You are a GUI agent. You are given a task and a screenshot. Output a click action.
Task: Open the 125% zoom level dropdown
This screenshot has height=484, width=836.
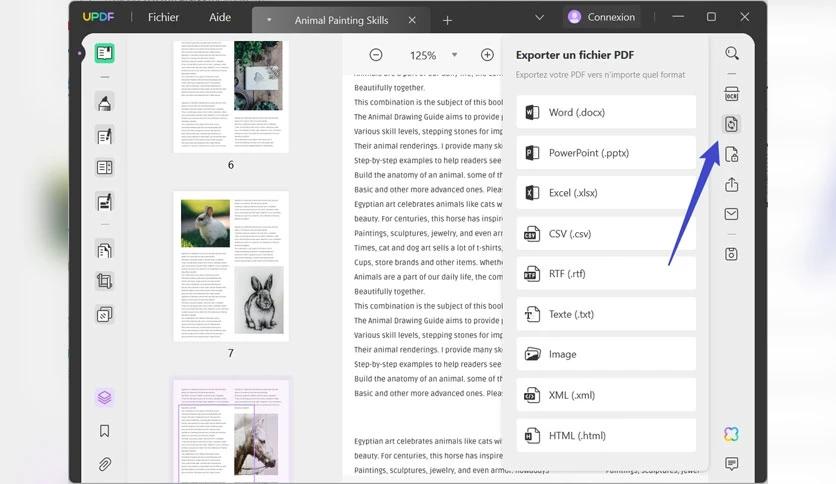point(454,55)
